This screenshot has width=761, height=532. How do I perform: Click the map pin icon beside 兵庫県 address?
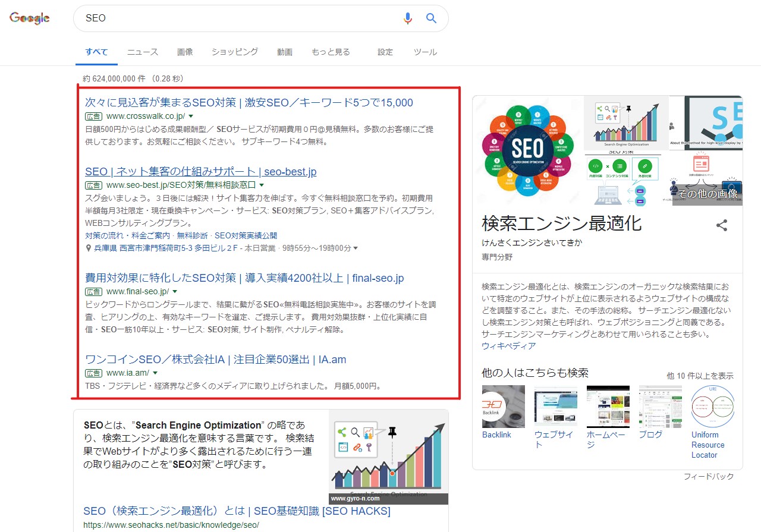(88, 248)
